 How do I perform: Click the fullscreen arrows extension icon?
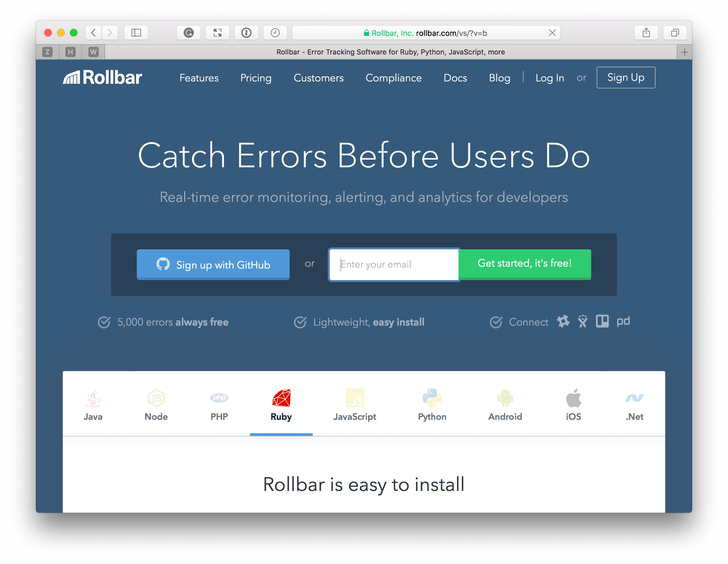tap(218, 33)
